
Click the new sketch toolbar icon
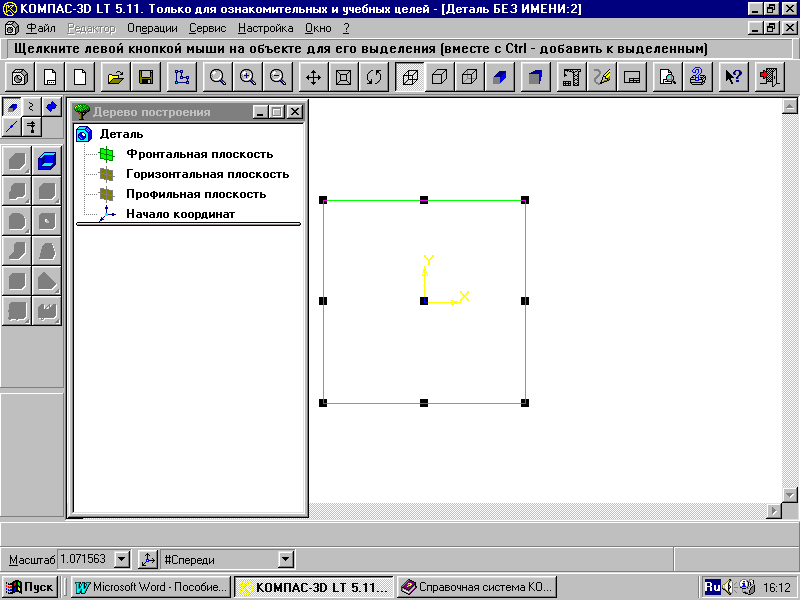point(182,77)
